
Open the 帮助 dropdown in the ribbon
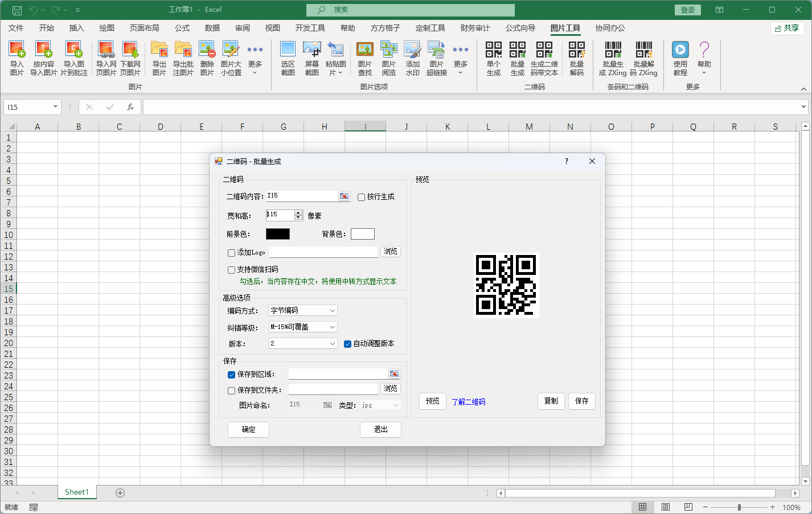704,58
